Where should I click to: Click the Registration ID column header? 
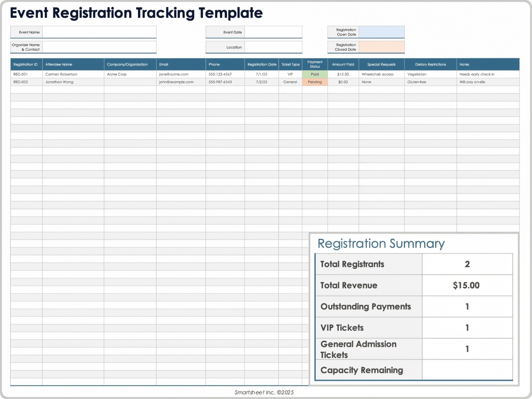point(26,64)
